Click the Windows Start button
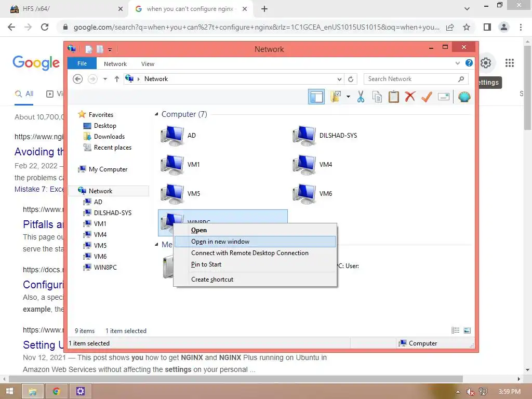Screen dimensions: 532x399 click(9, 391)
